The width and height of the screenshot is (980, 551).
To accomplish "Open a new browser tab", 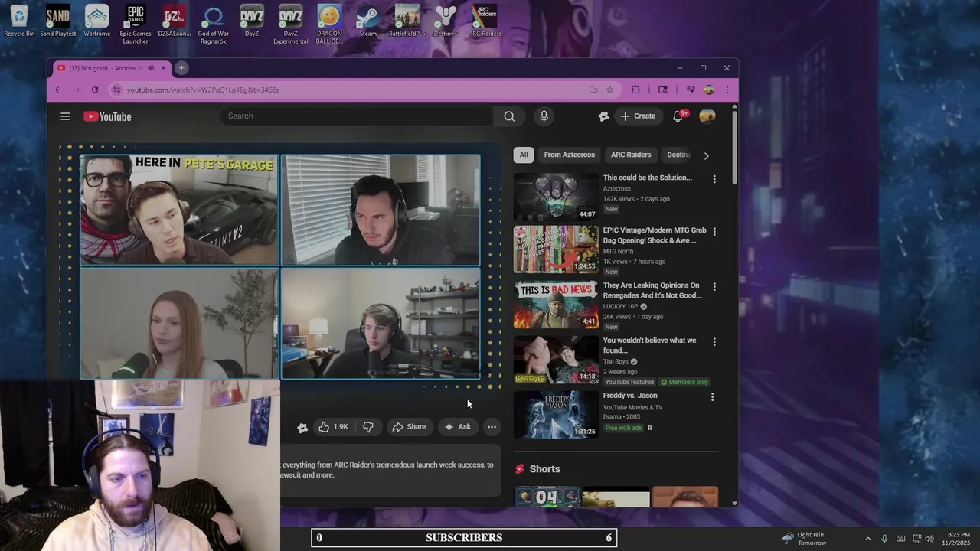I will click(x=181, y=68).
